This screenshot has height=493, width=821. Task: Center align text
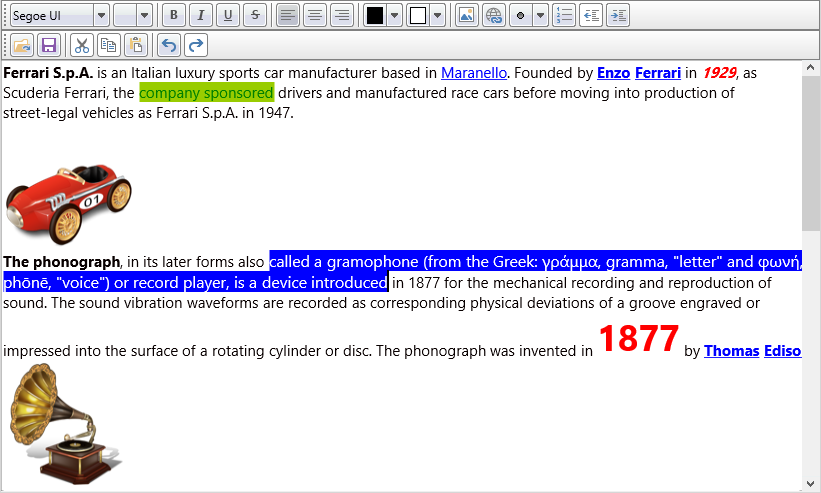click(x=315, y=15)
